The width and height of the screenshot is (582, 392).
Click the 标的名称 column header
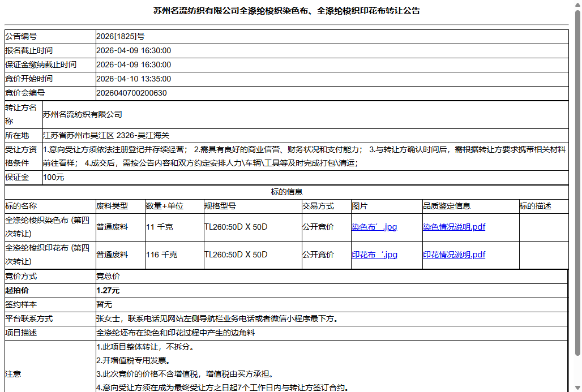pos(21,206)
